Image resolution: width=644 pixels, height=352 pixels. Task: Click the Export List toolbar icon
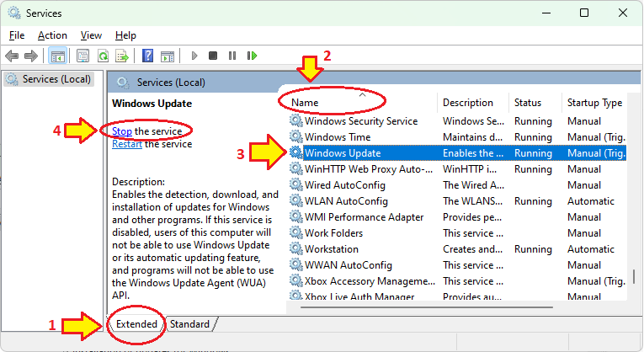coord(122,56)
